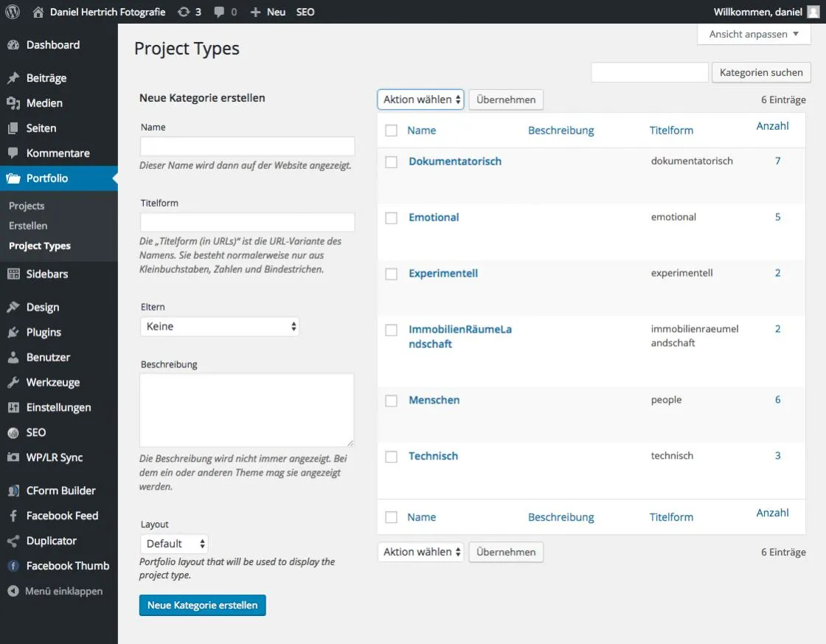
Task: Select the Project Types submenu item
Action: point(40,246)
